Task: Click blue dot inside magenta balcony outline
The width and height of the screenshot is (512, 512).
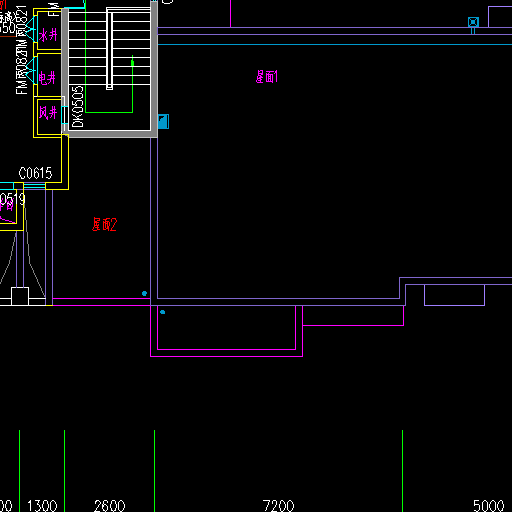Action: pyautogui.click(x=163, y=312)
